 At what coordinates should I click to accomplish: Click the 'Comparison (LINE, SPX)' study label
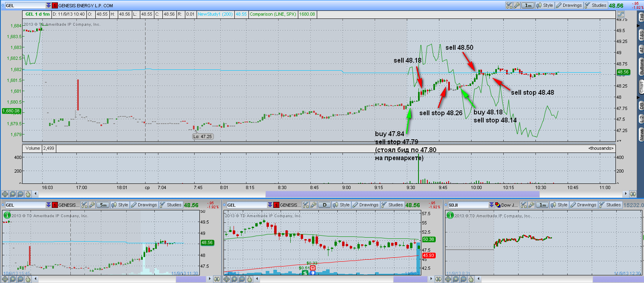(x=273, y=14)
